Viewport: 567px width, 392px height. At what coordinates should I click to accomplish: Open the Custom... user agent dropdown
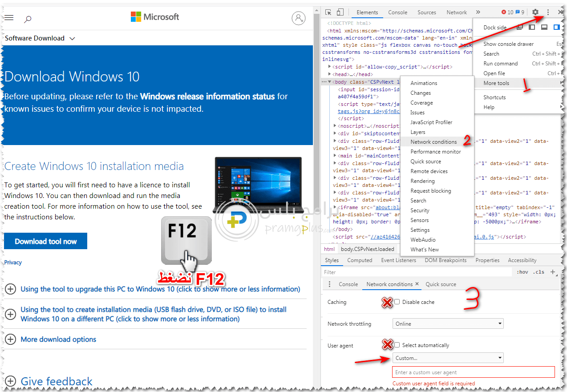[x=448, y=358]
